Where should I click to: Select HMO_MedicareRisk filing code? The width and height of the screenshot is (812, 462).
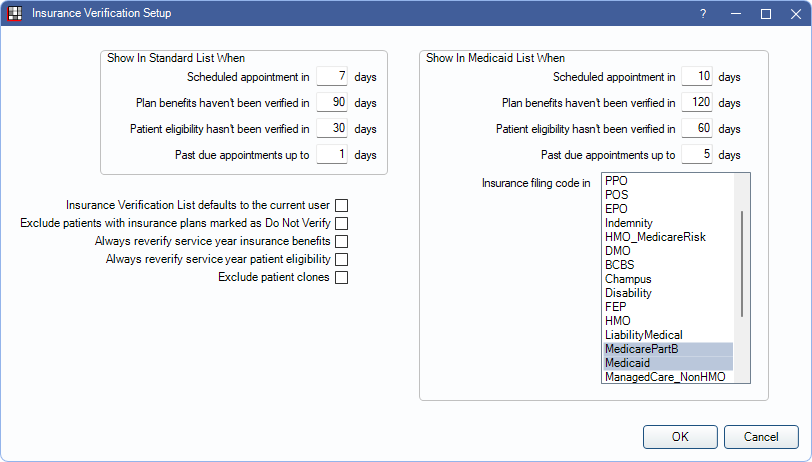(668, 237)
